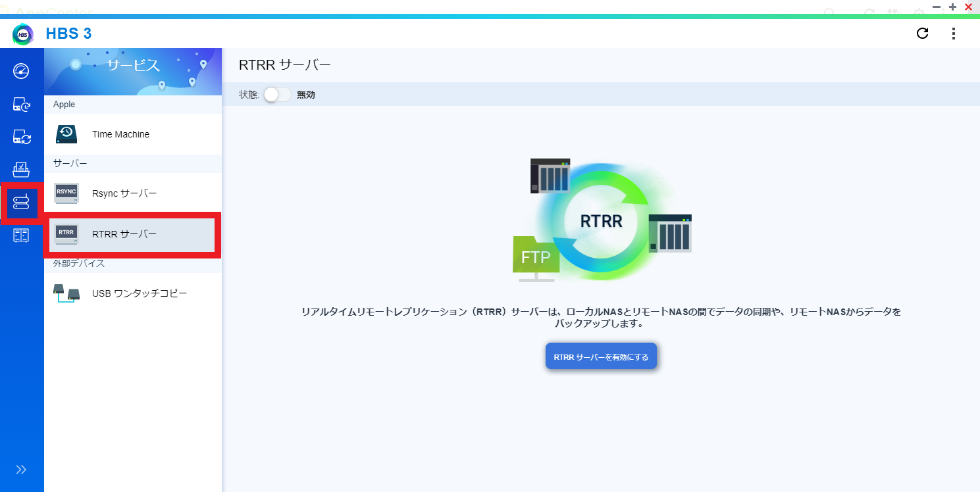The height and width of the screenshot is (492, 980).
Task: Click the RTRR circular illustration
Action: tap(601, 221)
